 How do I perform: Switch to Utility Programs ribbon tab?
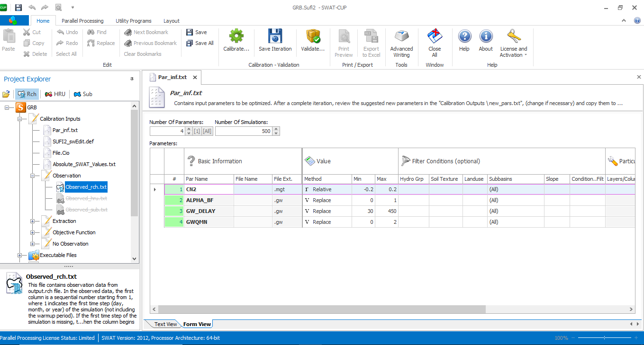point(134,21)
